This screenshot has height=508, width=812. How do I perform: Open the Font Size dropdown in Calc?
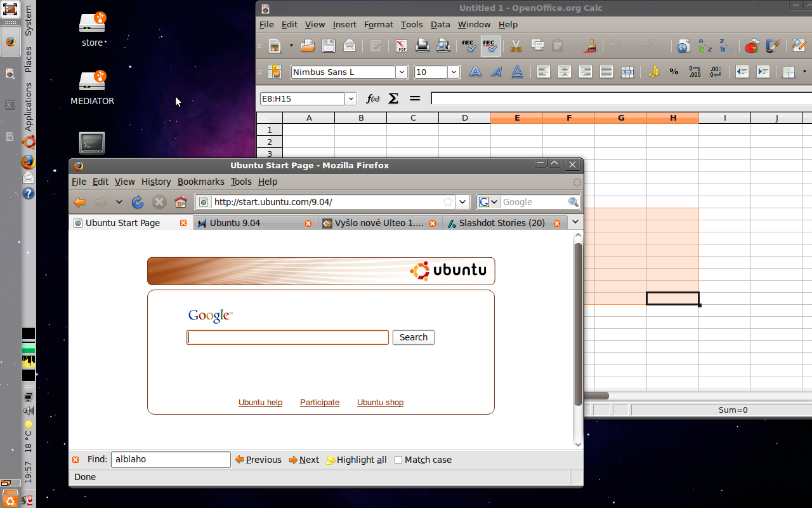(454, 72)
